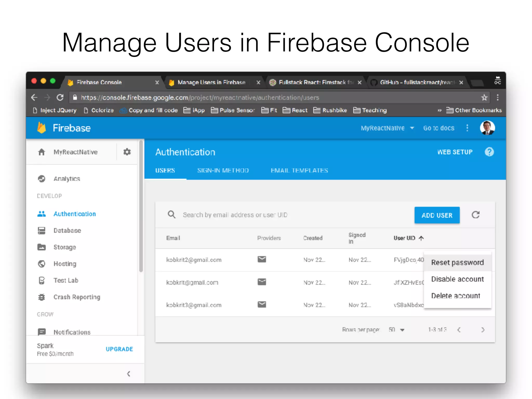Switch to the USERS tab
532x399 pixels.
coord(165,170)
